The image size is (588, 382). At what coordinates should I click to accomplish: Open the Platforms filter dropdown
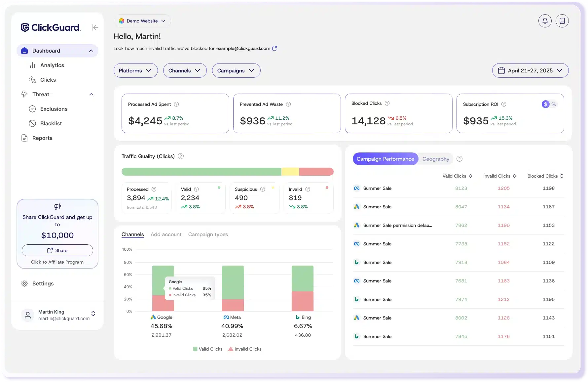tap(135, 70)
